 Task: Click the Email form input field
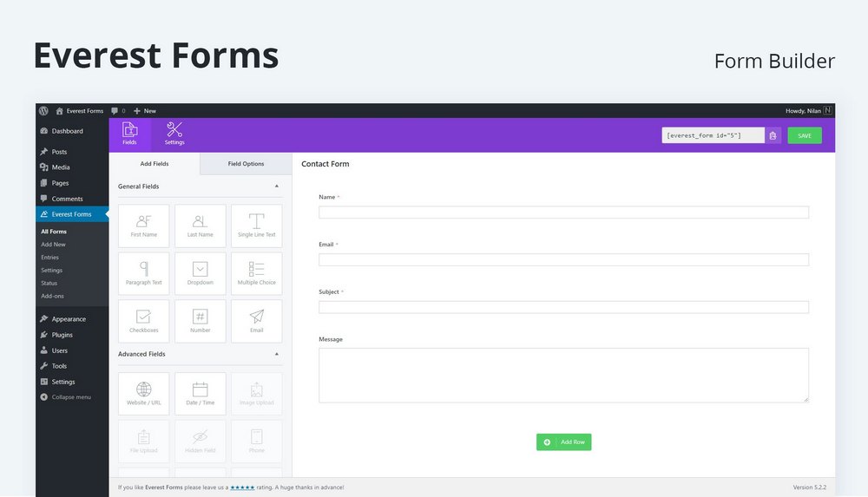click(563, 259)
